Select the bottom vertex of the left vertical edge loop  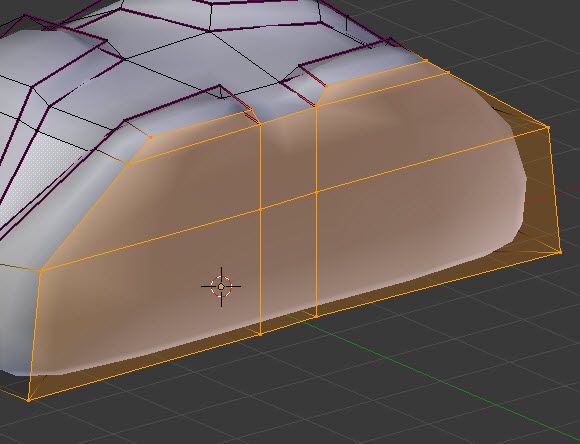pos(261,334)
